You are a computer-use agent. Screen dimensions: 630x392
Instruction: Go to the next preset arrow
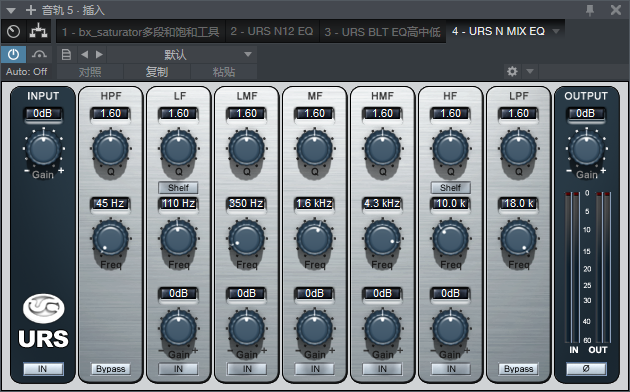click(x=99, y=54)
